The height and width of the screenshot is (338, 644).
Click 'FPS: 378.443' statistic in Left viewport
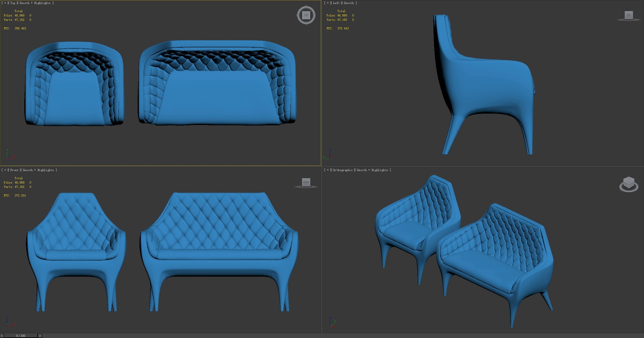[x=337, y=28]
